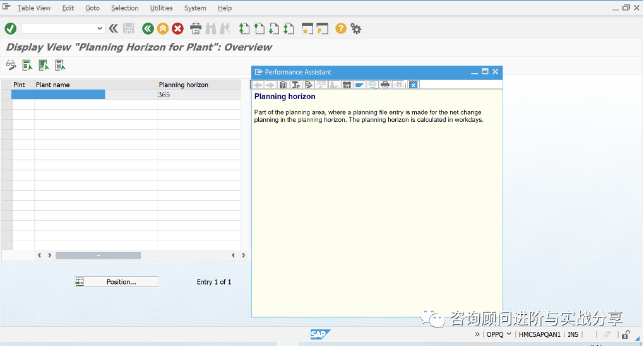Create a new session window icon

[x=307, y=29]
